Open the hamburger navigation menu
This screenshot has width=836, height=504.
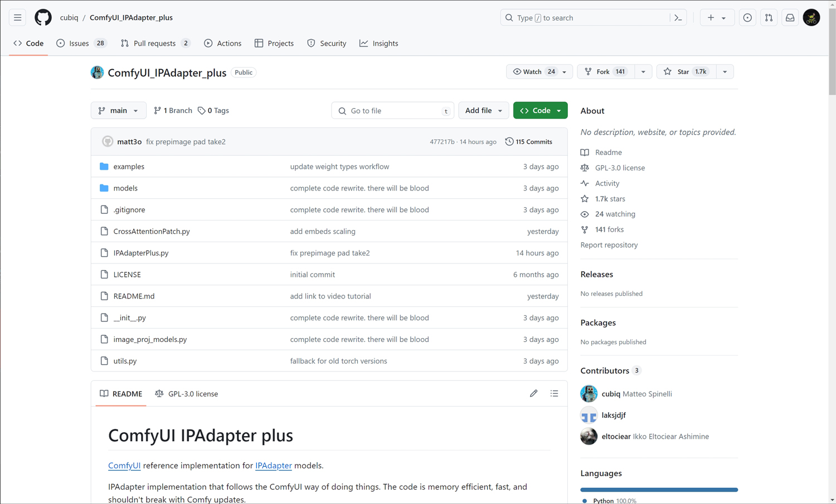pos(18,18)
